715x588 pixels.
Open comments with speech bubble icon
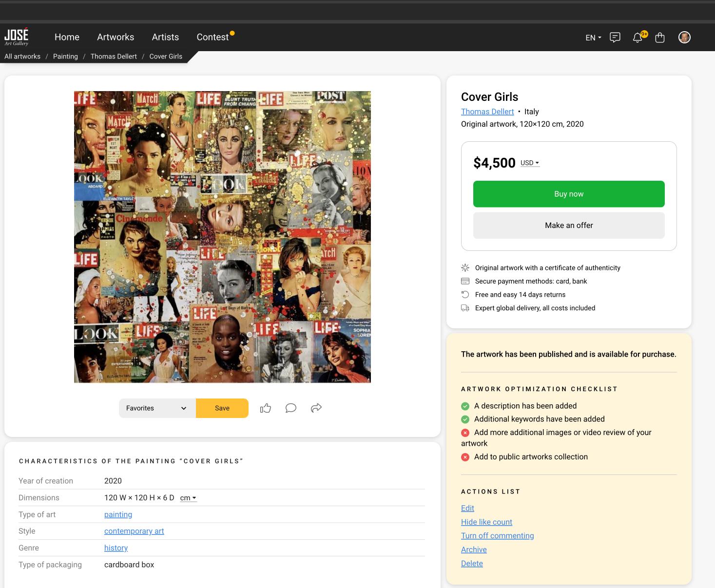[x=291, y=408]
